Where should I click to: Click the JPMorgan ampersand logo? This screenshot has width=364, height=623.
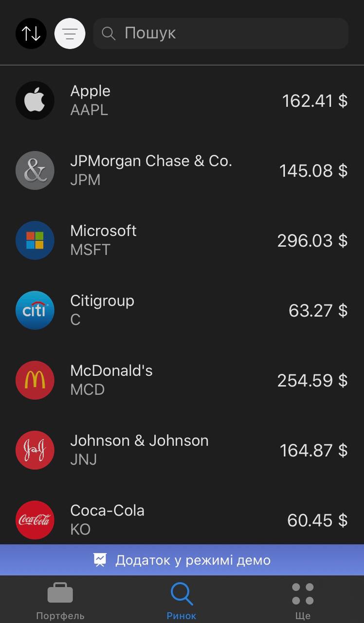point(35,170)
